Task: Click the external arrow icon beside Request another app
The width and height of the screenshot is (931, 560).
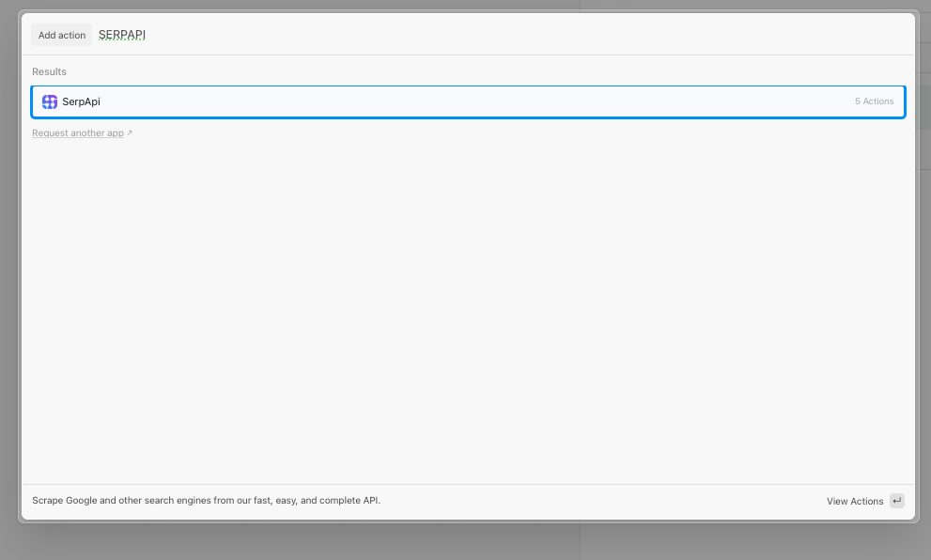Action: 130,133
